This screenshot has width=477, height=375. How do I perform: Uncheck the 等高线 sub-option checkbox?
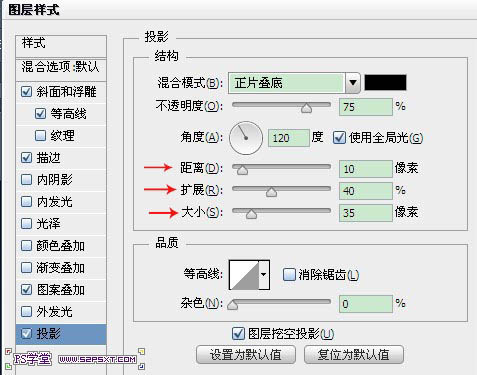[40, 114]
